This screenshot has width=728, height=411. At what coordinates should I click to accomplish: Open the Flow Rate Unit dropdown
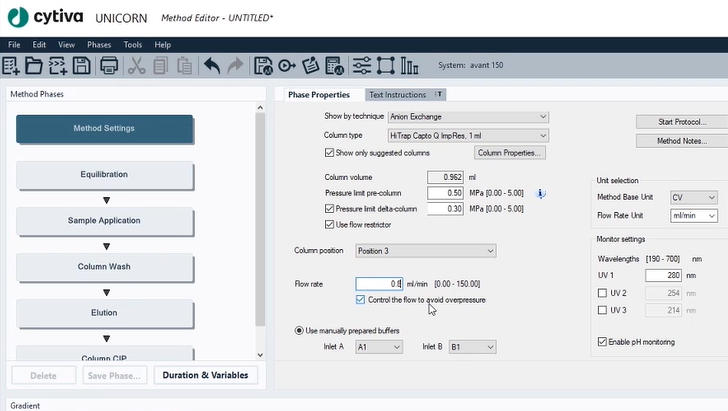pos(693,216)
